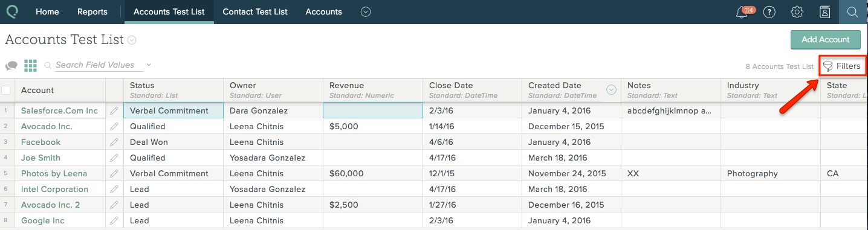
Task: Go to the Reports tab
Action: (x=92, y=12)
